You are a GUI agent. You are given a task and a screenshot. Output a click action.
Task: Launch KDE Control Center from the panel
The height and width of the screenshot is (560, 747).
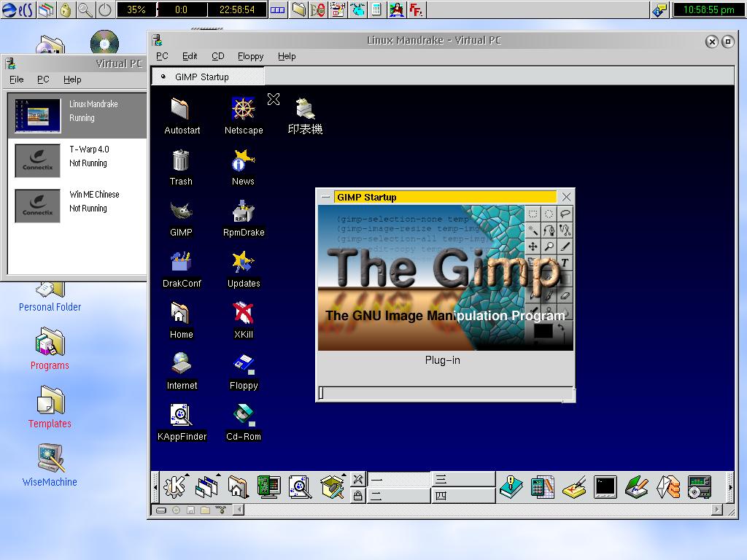coord(268,486)
